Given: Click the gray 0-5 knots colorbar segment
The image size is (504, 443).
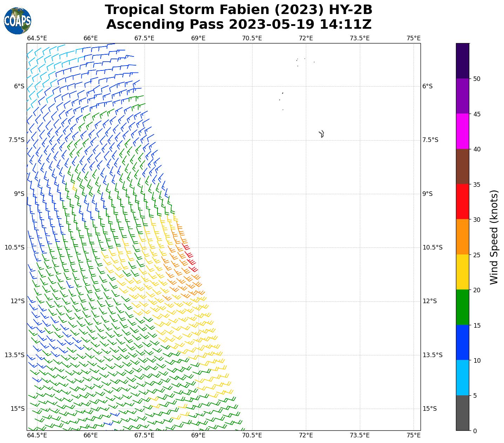Looking at the screenshot, I should tap(462, 413).
